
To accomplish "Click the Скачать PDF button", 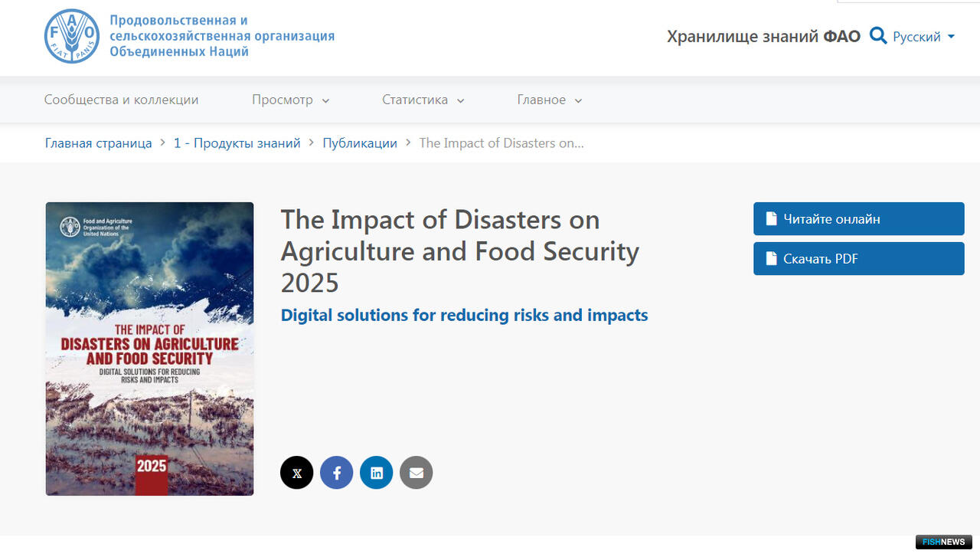I will [858, 259].
